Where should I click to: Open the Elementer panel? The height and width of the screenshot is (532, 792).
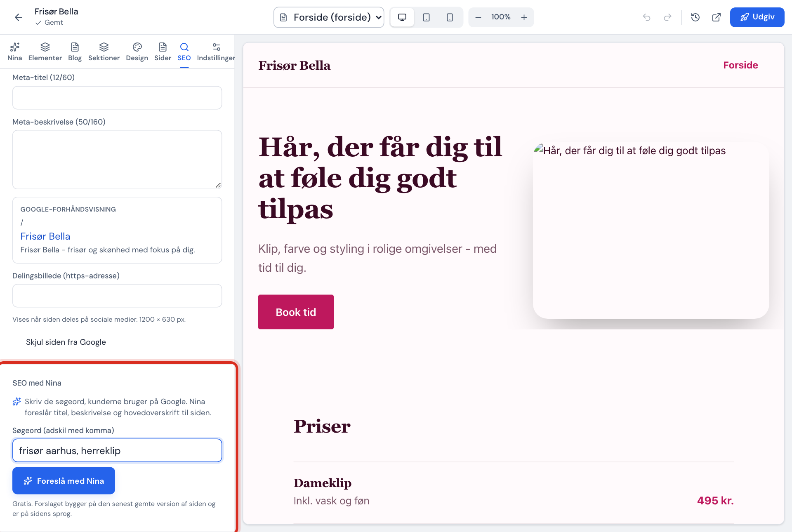click(x=45, y=52)
